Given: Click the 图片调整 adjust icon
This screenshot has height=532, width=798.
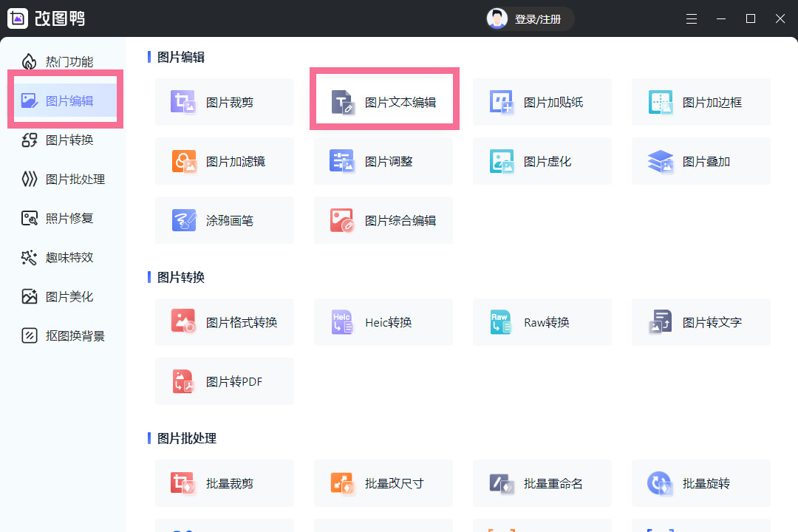Looking at the screenshot, I should click(x=342, y=161).
